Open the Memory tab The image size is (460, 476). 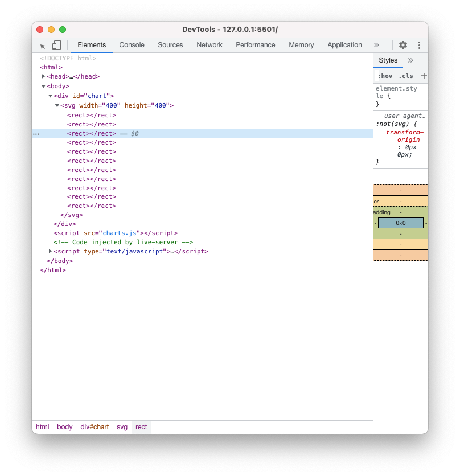(x=301, y=45)
